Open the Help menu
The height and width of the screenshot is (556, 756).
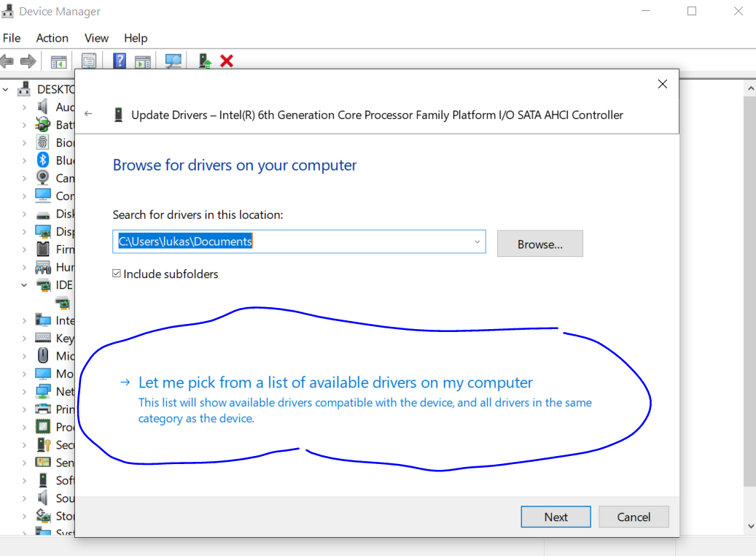point(136,38)
